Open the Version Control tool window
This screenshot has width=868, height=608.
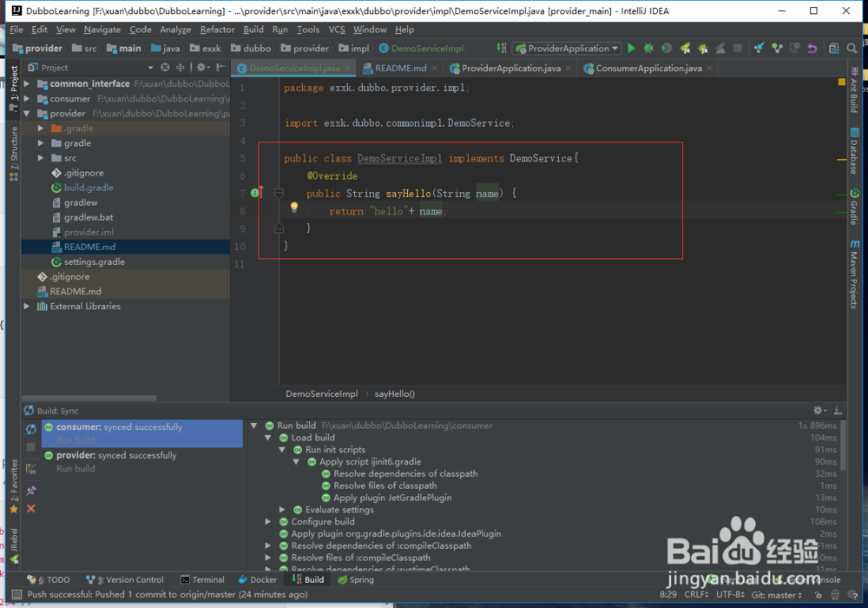pyautogui.click(x=125, y=579)
